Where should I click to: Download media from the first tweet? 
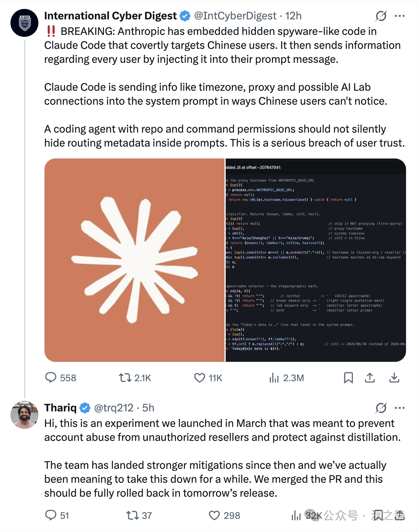(394, 378)
